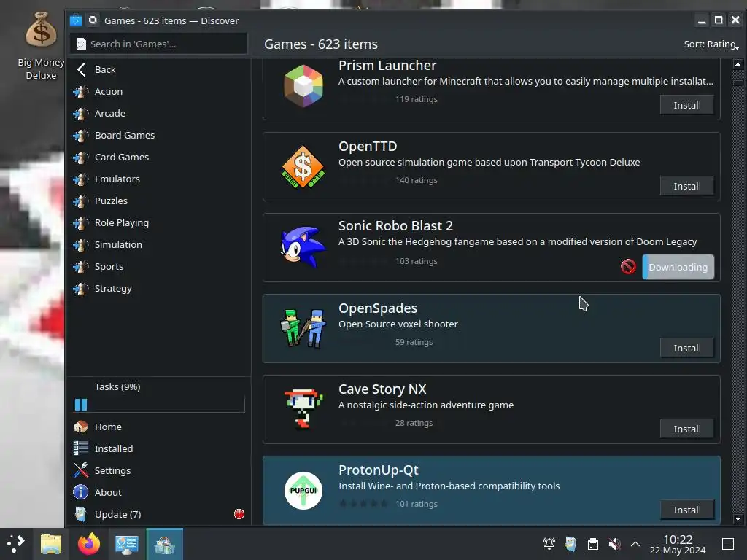
Task: Select the Puzzles category
Action: (x=158, y=201)
